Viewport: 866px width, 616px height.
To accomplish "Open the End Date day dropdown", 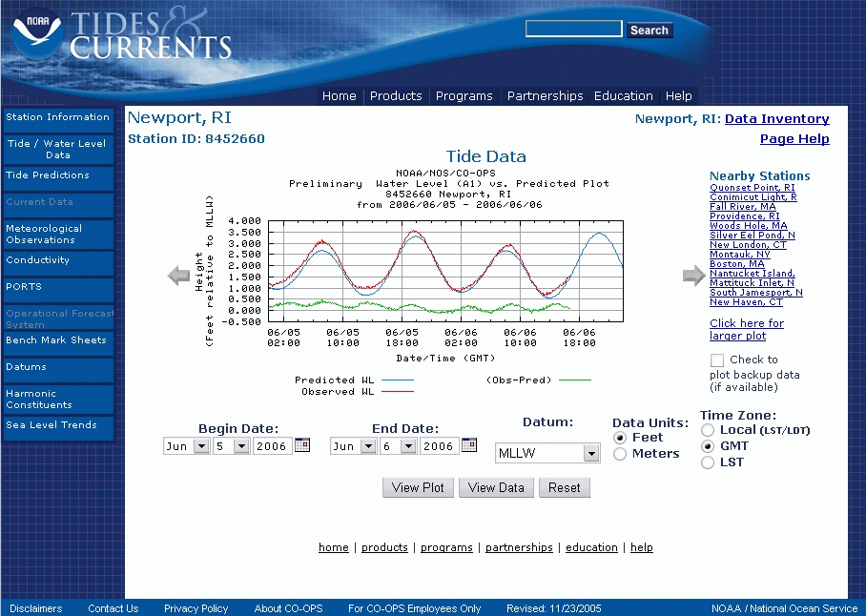I will tap(407, 446).
